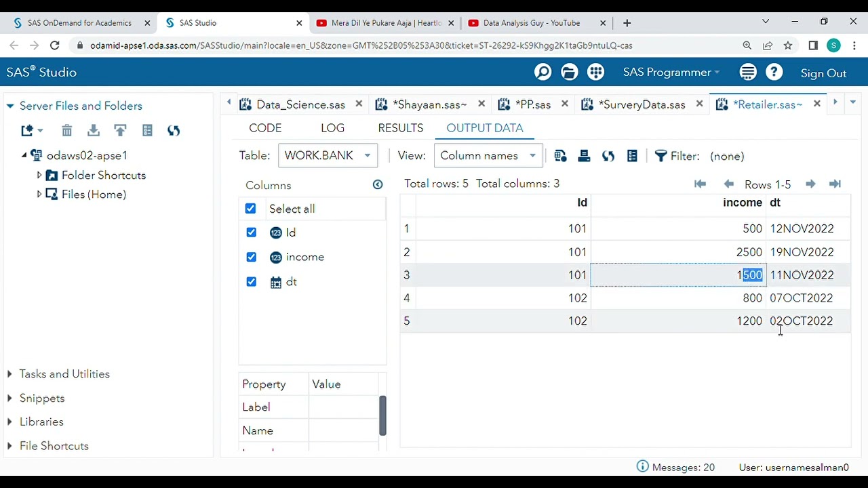Open the *SurveryData.sas editor tab
868x488 pixels.
642,104
